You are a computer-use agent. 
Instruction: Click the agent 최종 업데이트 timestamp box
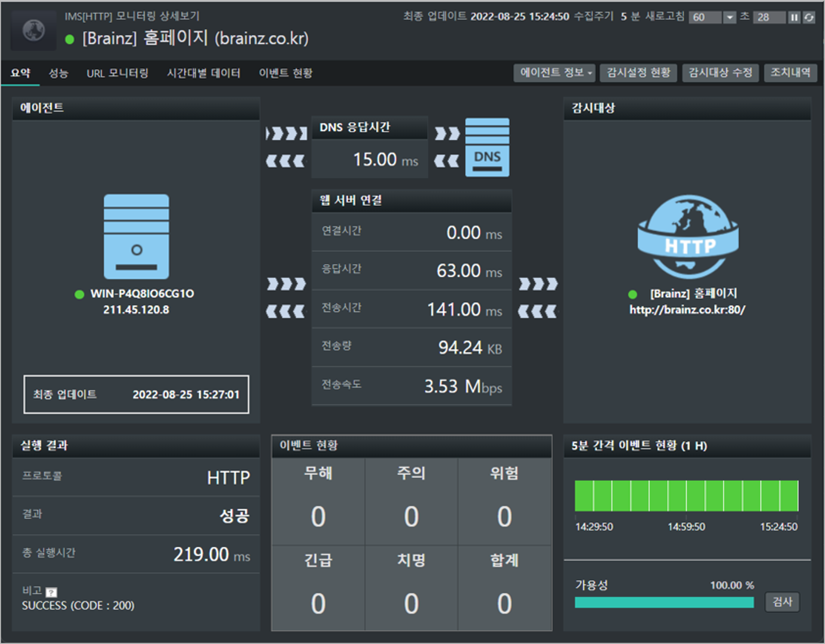(137, 394)
